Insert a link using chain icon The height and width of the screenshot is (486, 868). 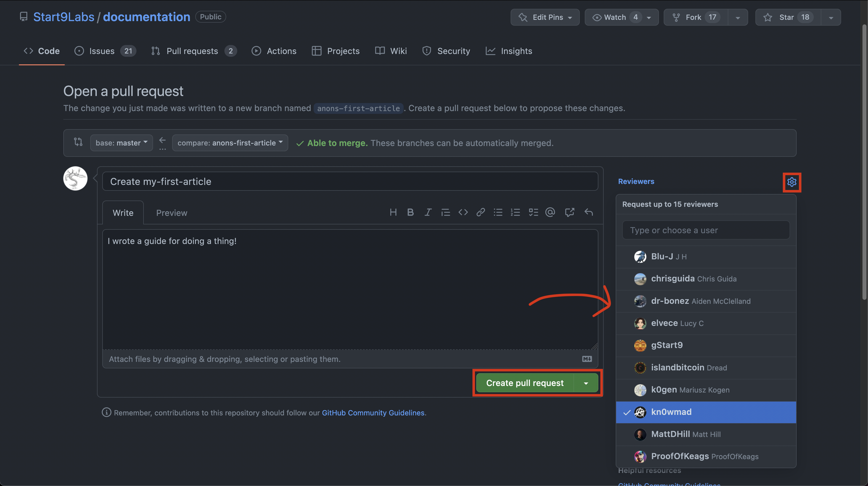tap(480, 212)
